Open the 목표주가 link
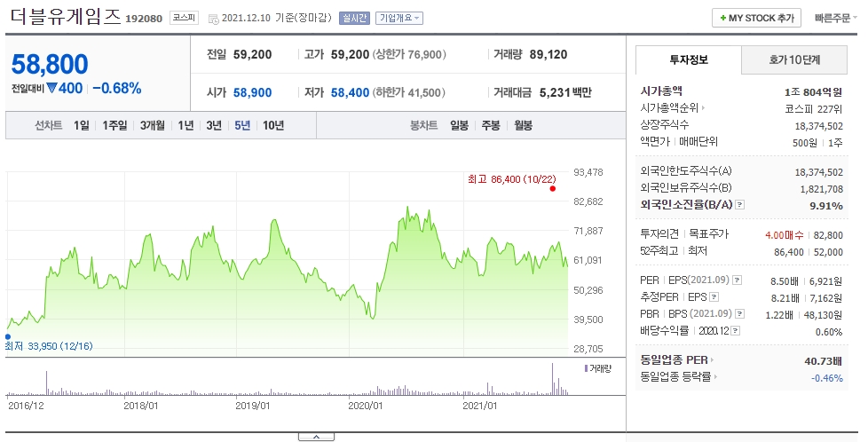Viewport: 868px width, 442px height. (708, 234)
